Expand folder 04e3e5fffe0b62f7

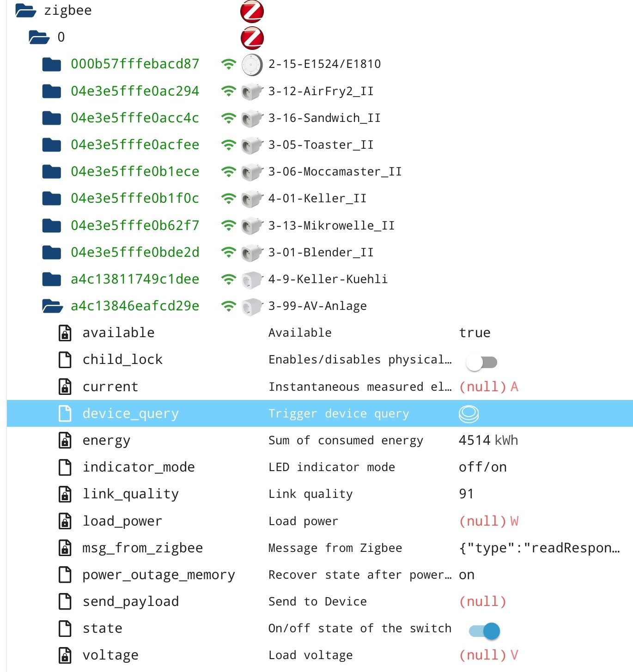tap(51, 225)
